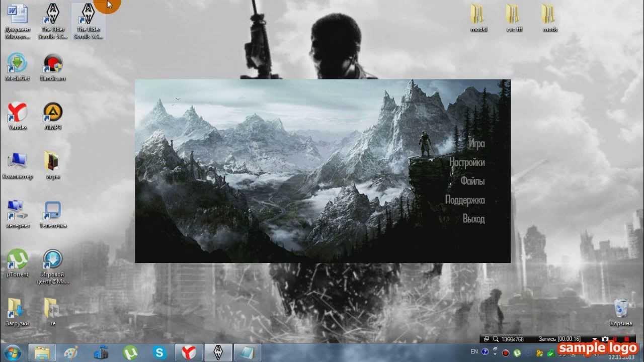
Task: Select the highlighted Elder Scrolls 5 shortcut
Action: tap(88, 21)
